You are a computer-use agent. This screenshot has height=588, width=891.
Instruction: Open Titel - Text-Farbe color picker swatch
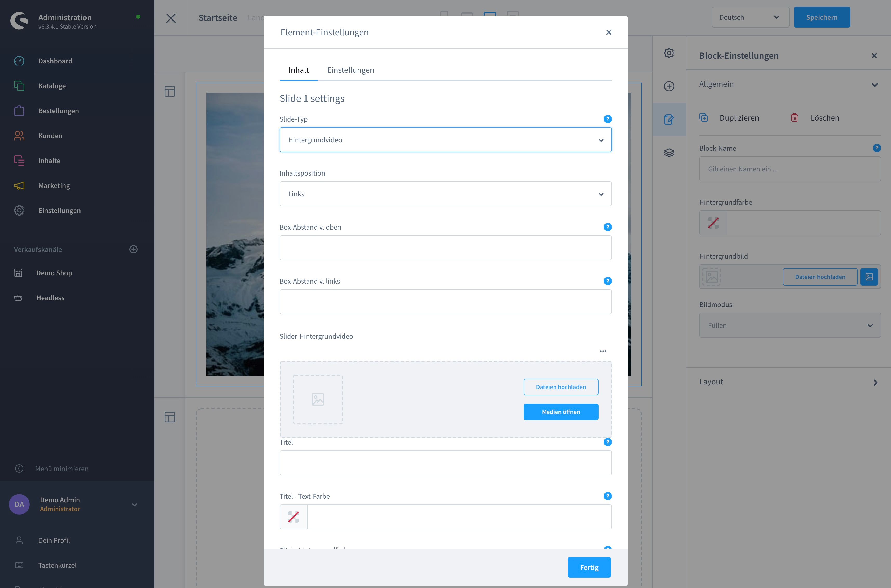click(293, 517)
